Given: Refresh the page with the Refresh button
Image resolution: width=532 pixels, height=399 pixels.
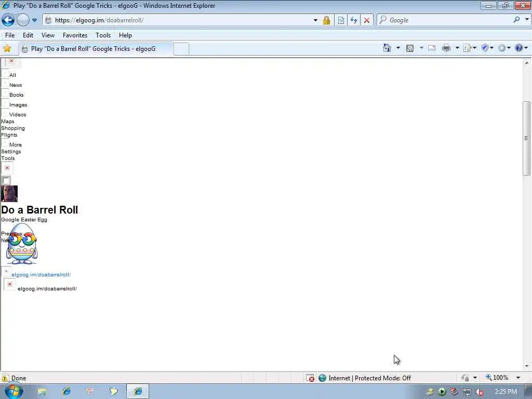Looking at the screenshot, I should (353, 20).
